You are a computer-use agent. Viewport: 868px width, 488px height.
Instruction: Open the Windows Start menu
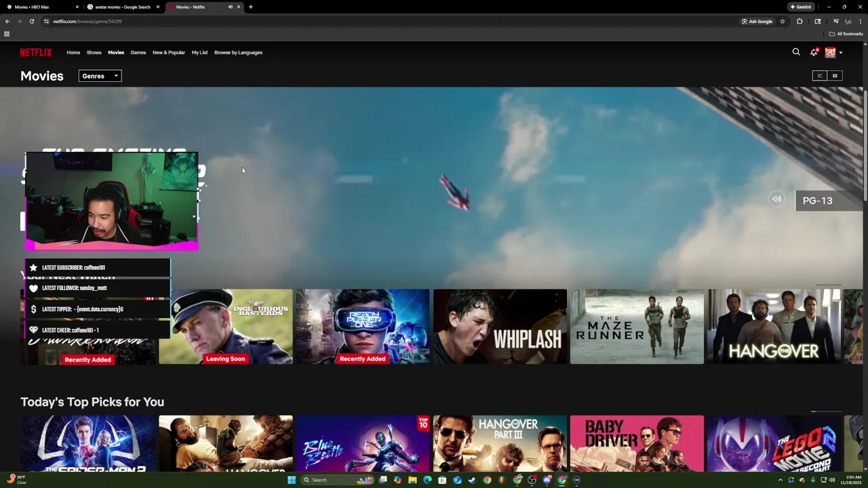click(292, 480)
